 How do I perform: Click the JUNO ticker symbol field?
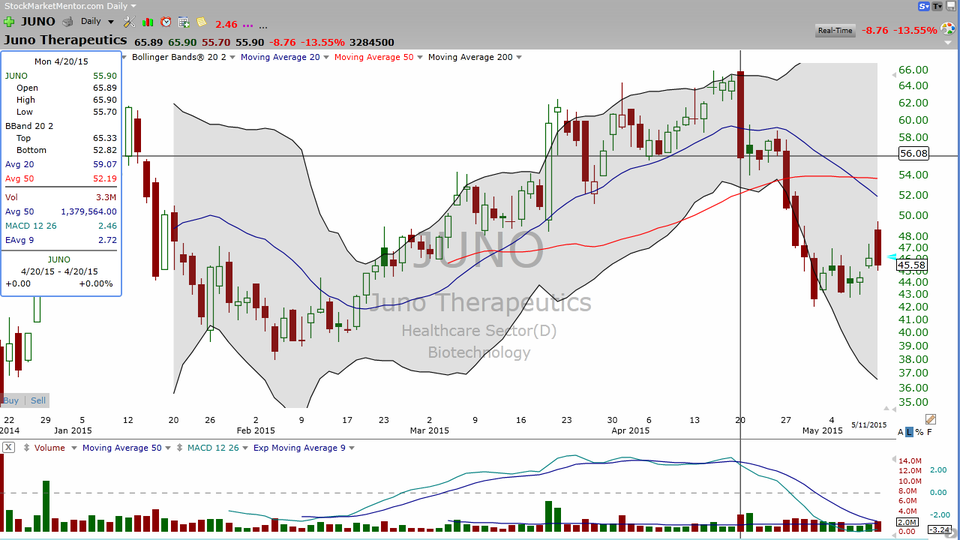click(x=38, y=21)
